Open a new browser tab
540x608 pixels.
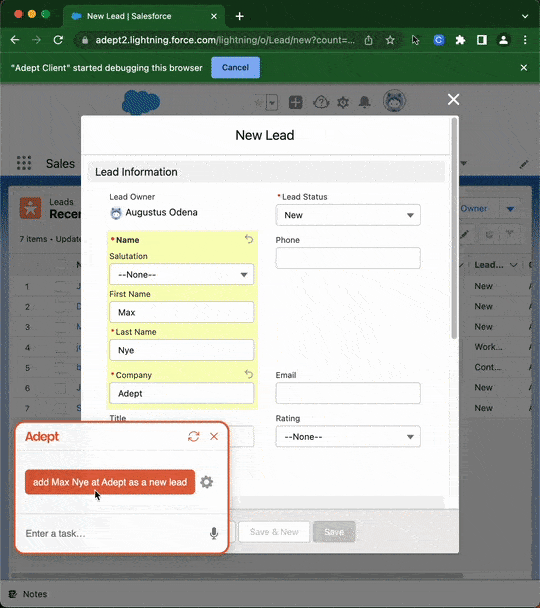pyautogui.click(x=240, y=16)
